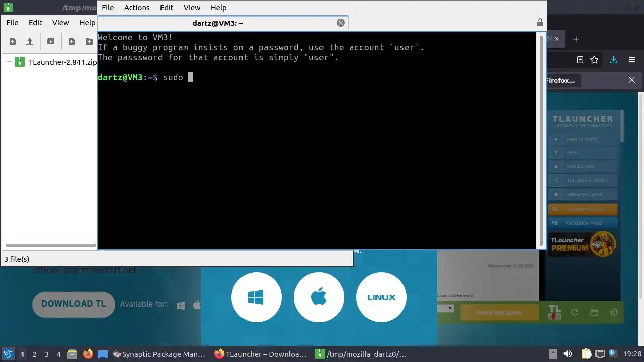Click the open archive box icon
644x362 pixels.
click(x=50, y=41)
